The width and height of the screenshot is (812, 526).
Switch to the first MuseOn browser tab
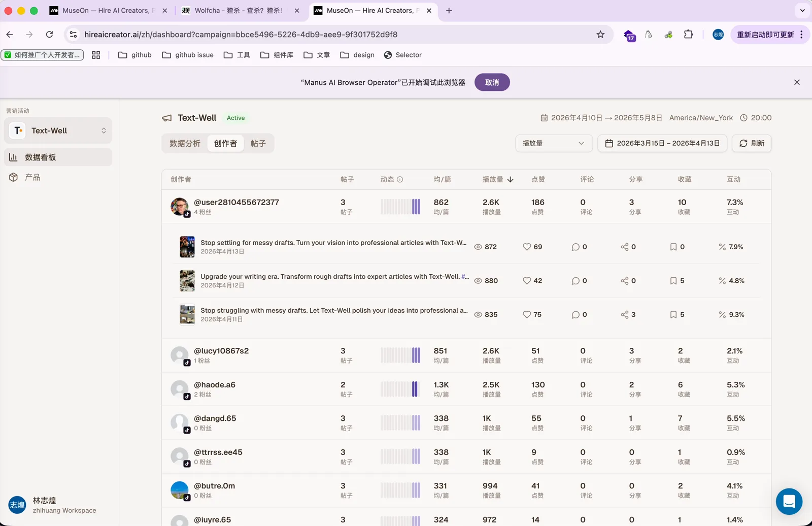pyautogui.click(x=108, y=11)
